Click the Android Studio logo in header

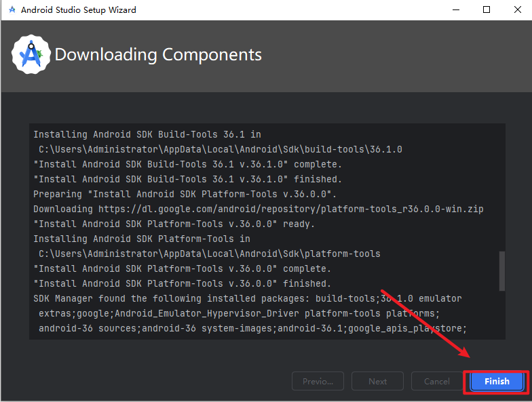pyautogui.click(x=31, y=55)
